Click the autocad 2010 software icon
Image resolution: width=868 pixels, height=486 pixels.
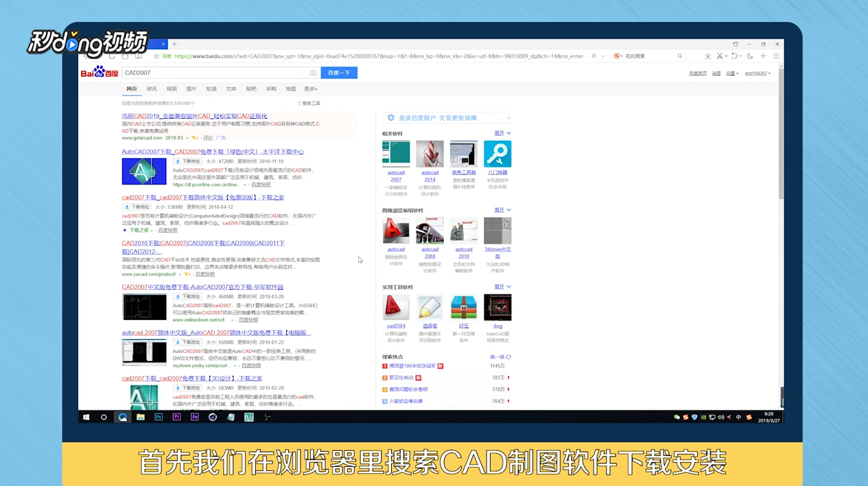pos(464,231)
